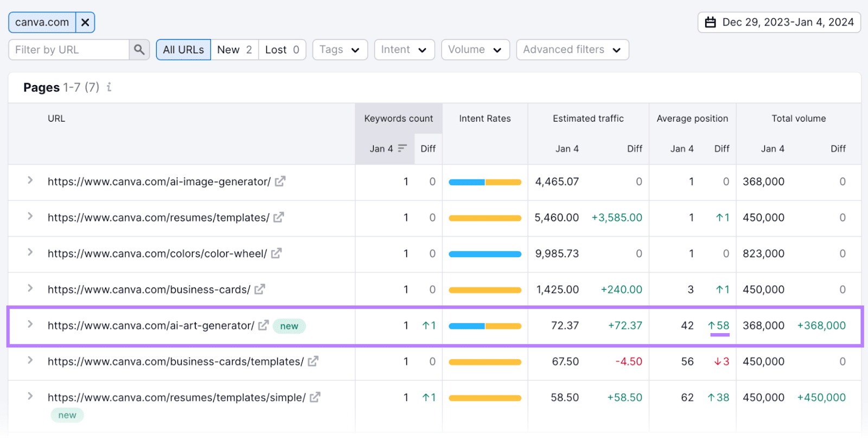
Task: Open the Intent filter dropdown
Action: [x=404, y=49]
